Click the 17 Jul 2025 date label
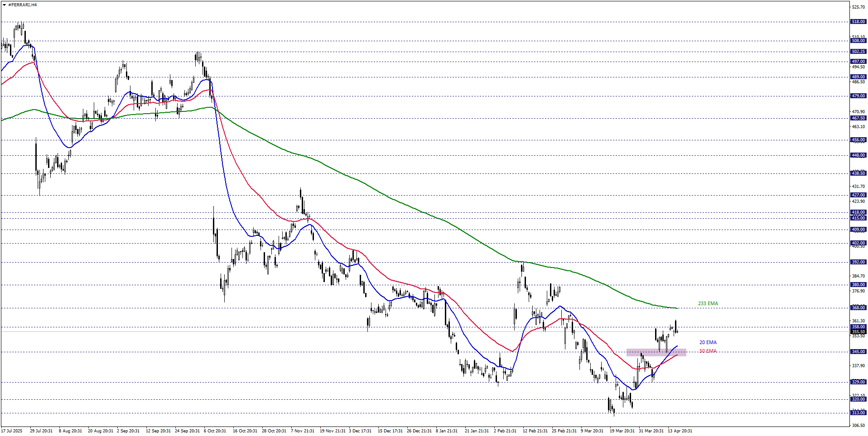The image size is (868, 436). pos(12,431)
